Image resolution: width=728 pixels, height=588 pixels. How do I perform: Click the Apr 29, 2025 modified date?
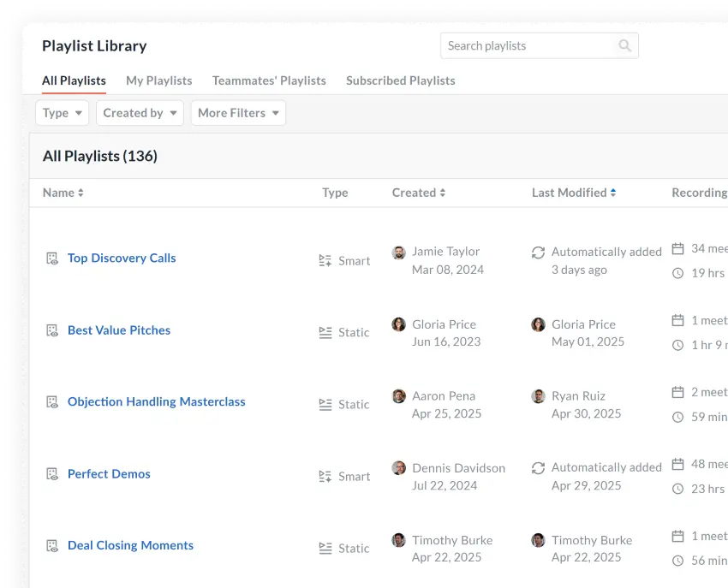click(x=587, y=485)
